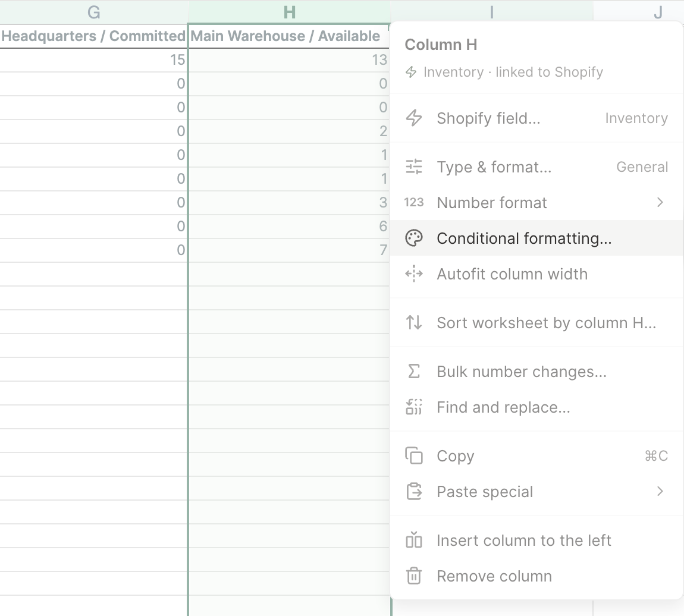Expand the Number format submenu arrow
The width and height of the screenshot is (684, 616).
click(660, 203)
